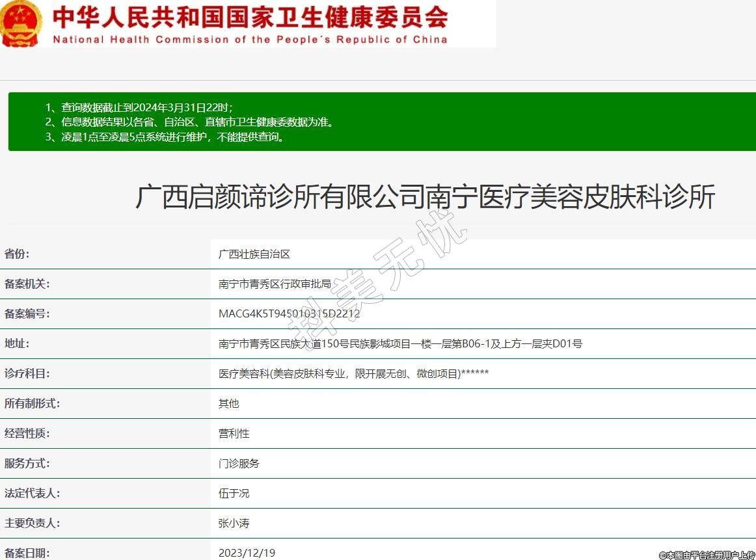Image resolution: width=756 pixels, height=560 pixels.
Task: Click the main person in charge 张小涛
Action: point(234,524)
